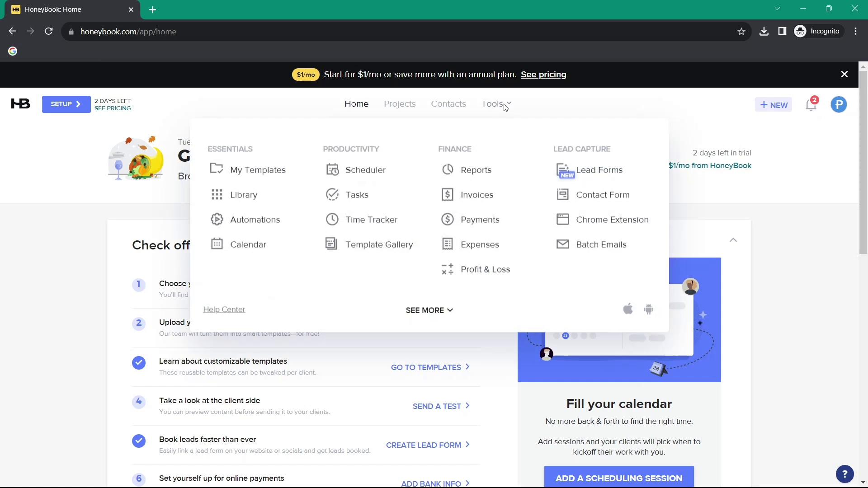Toggle step 1 Choose your checklist item
The image size is (868, 488).
pyautogui.click(x=138, y=284)
